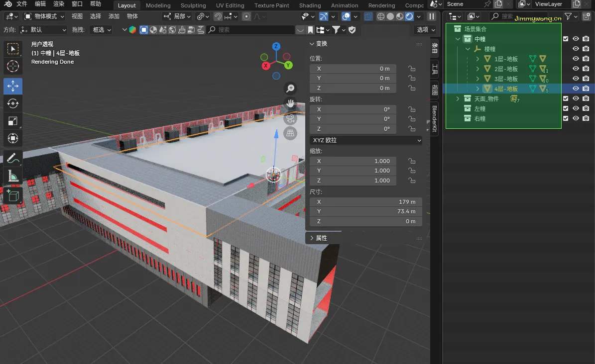595x364 pixels.
Task: Open the 文件 menu
Action: (x=22, y=4)
